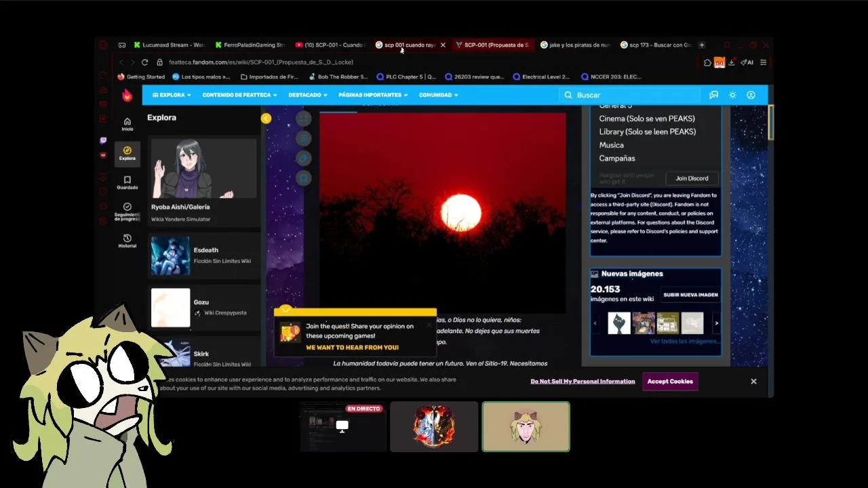Open Do Not Sell My Personal Information
This screenshot has width=868, height=488.
coord(583,382)
